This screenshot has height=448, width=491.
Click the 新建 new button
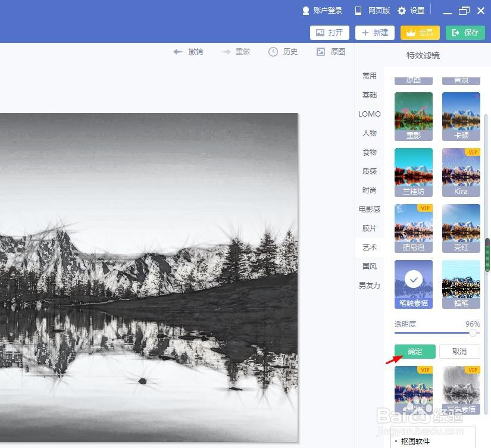point(374,33)
